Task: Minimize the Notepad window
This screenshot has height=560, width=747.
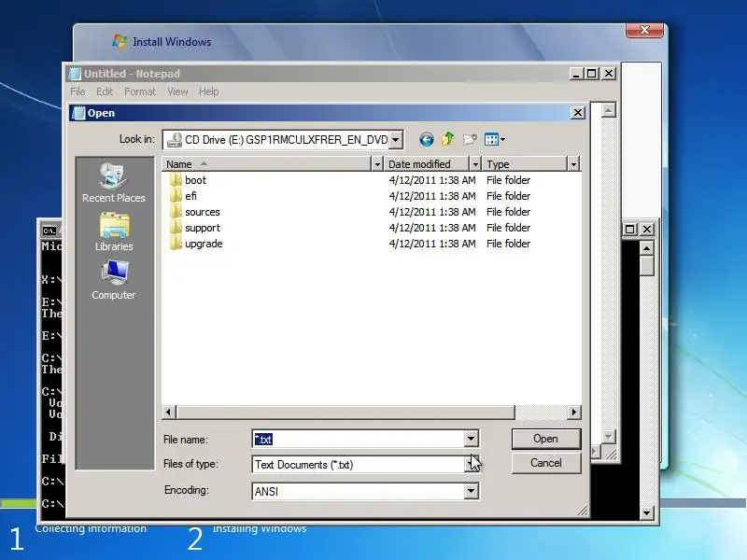Action: pyautogui.click(x=576, y=74)
